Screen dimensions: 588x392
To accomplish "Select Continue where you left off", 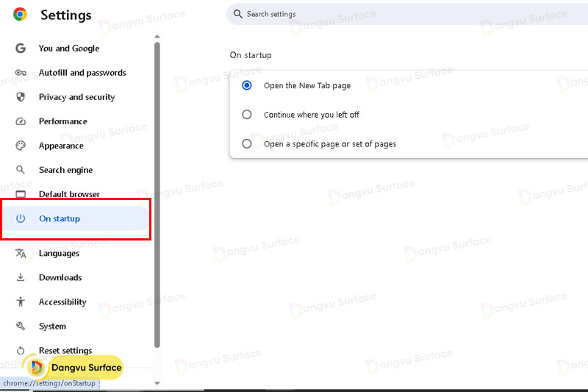I will click(x=247, y=115).
